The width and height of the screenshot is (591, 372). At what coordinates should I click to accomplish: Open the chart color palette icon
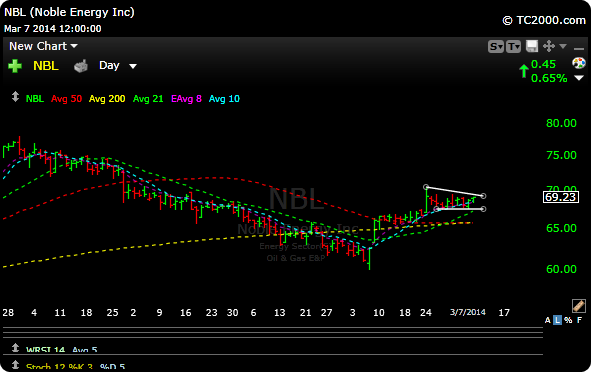click(579, 63)
